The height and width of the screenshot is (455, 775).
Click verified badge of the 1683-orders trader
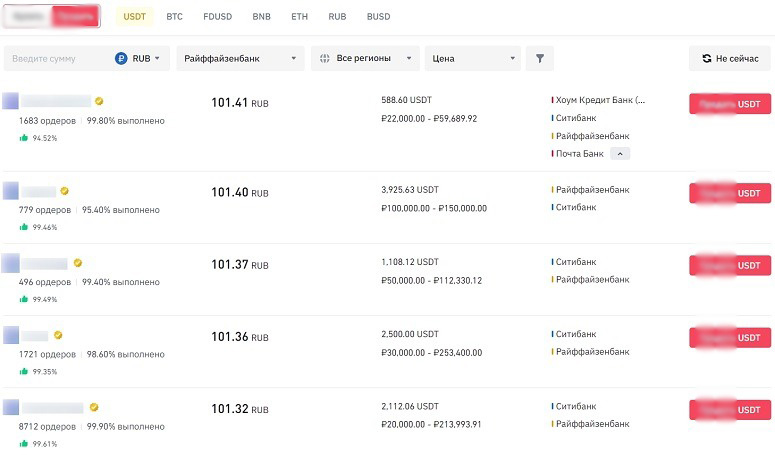[x=99, y=101]
